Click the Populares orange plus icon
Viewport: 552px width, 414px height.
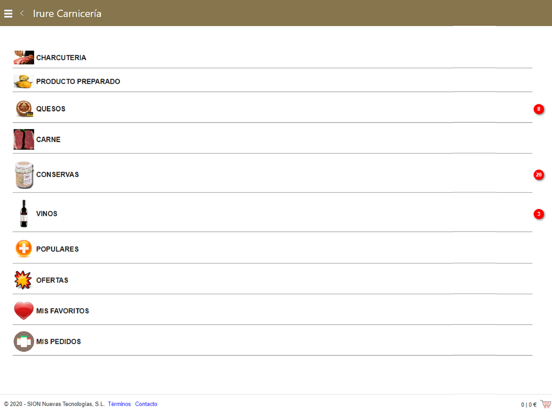24,249
